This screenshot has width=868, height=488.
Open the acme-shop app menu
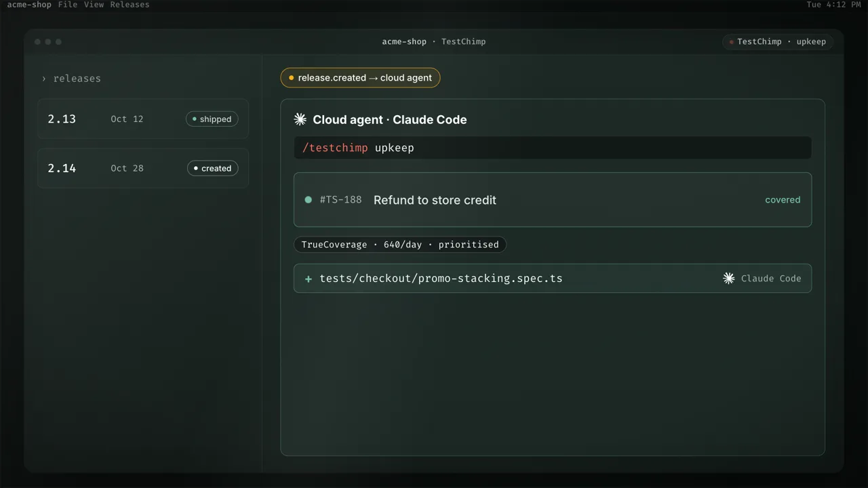tap(29, 5)
